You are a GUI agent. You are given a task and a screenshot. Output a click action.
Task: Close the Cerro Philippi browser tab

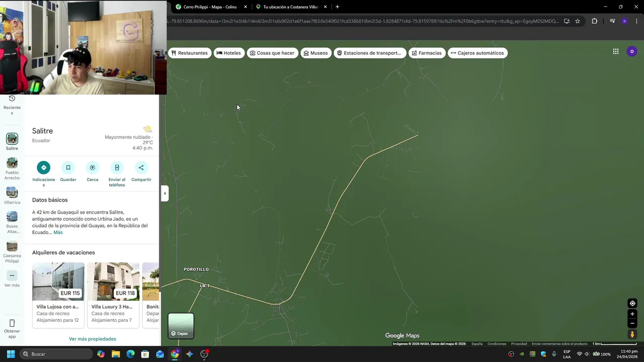pyautogui.click(x=246, y=7)
